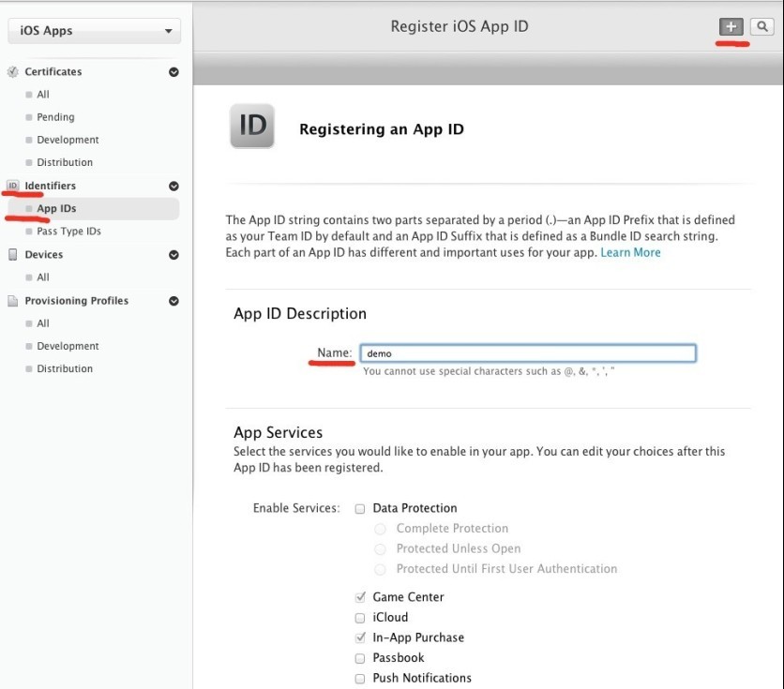Viewport: 784px width, 689px height.
Task: Enable the iCloud checkbox
Action: [x=360, y=618]
